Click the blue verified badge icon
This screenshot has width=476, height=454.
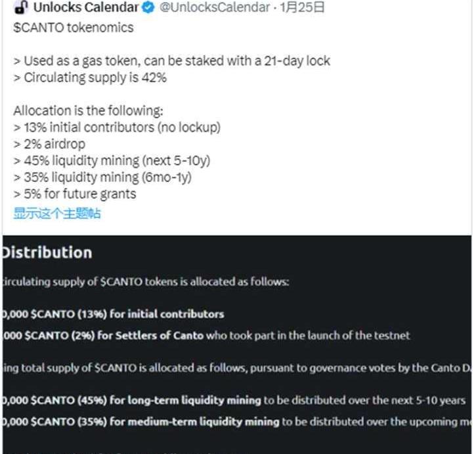[x=148, y=8]
